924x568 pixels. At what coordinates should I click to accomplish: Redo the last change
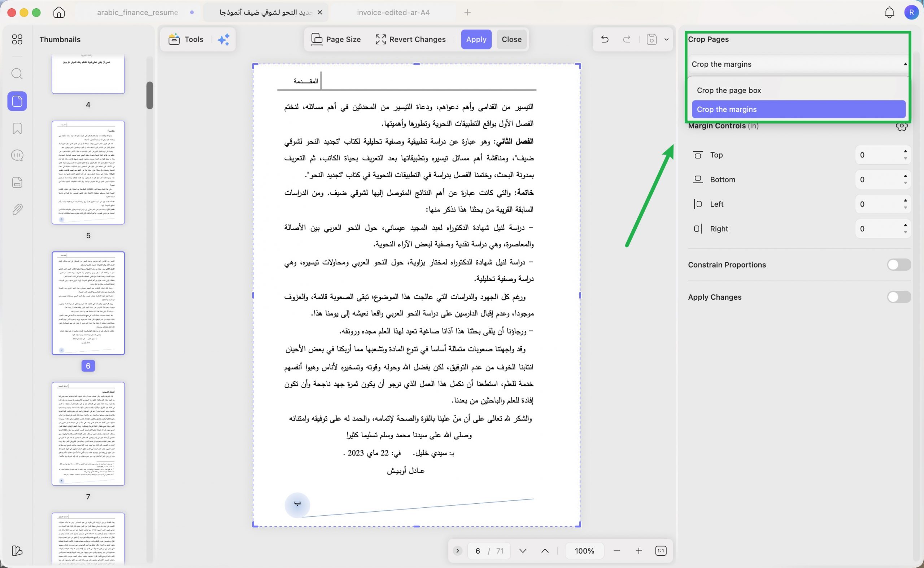[627, 39]
